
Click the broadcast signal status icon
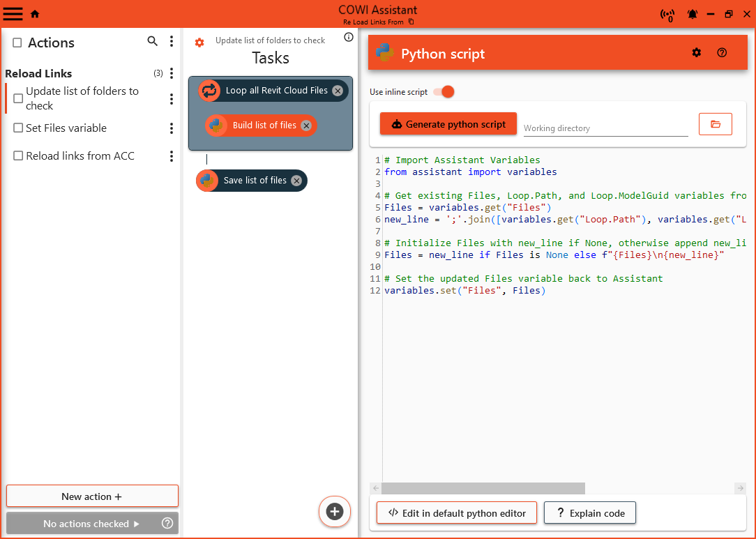[x=667, y=15]
